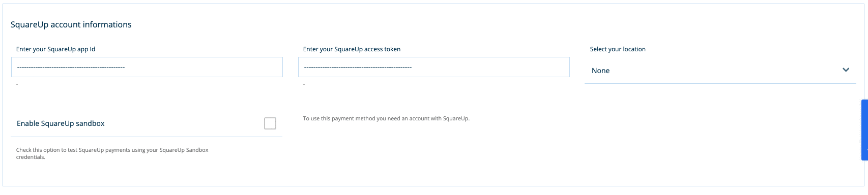868x195 pixels.
Task: Click the sandbox credentials help description
Action: (112, 153)
